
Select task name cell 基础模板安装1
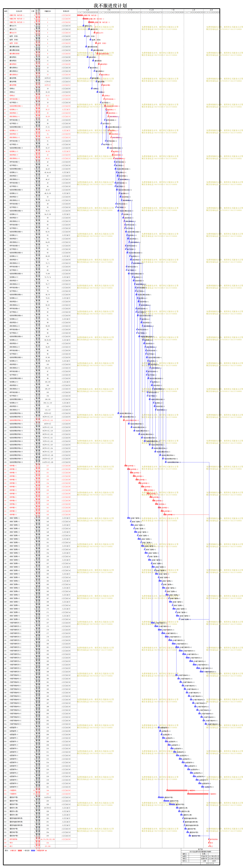(19, 47)
